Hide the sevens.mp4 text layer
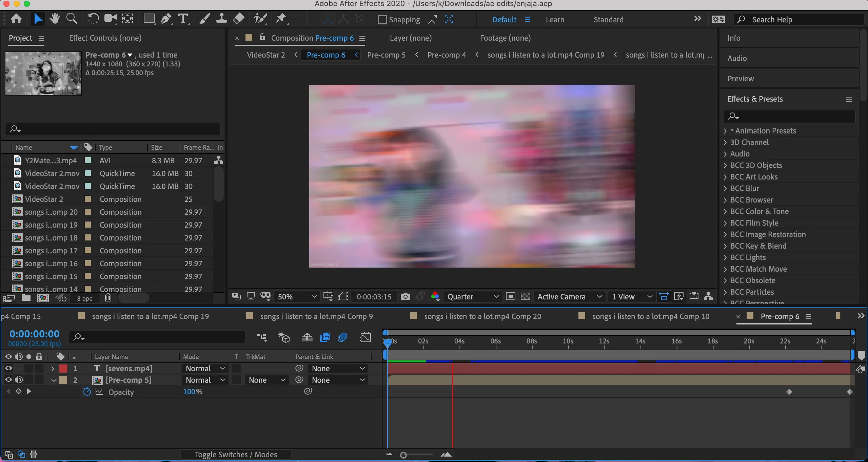The image size is (868, 462). (x=8, y=369)
